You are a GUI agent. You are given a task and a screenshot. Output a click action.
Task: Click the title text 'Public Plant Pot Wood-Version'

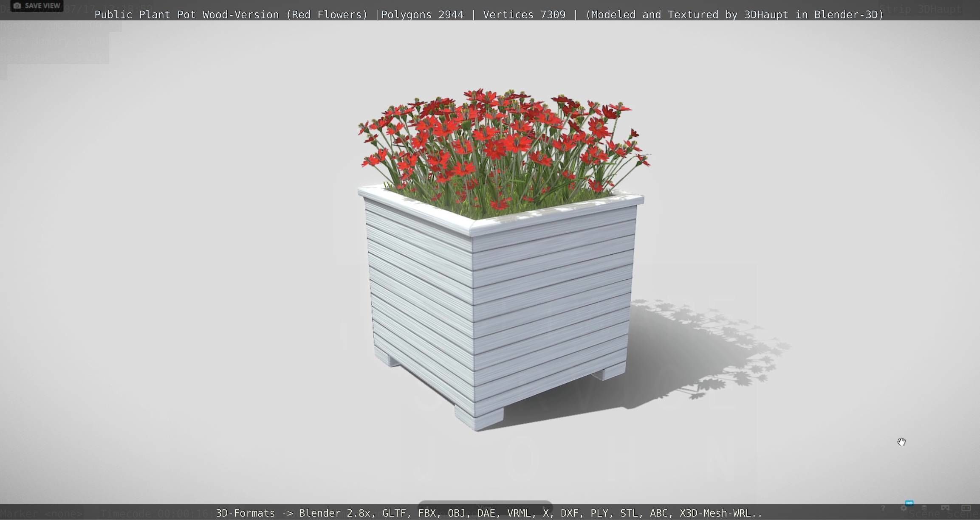186,15
